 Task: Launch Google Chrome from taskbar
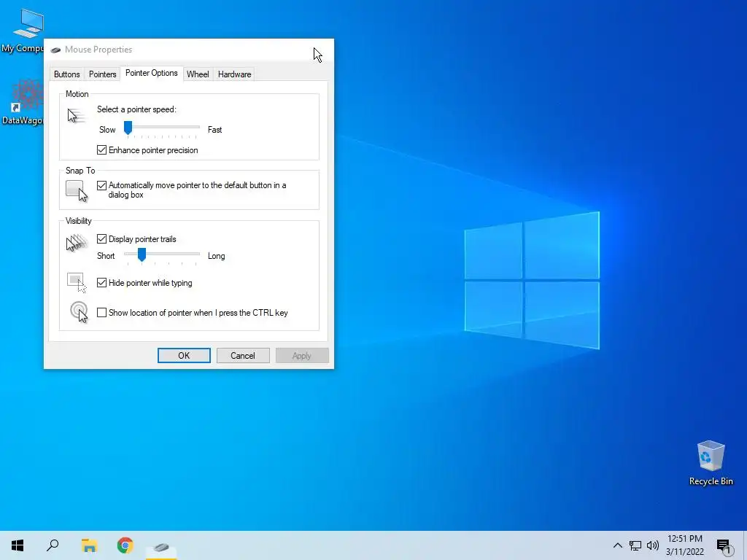click(x=125, y=545)
